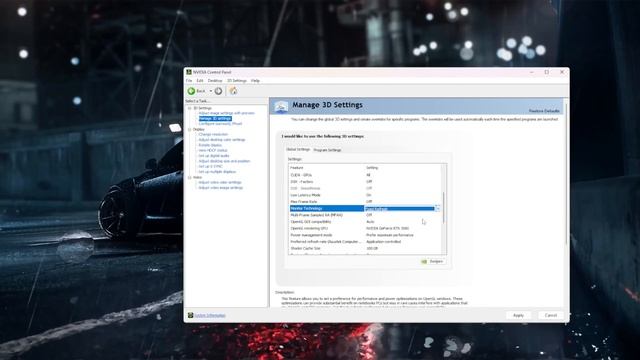640x360 pixels.
Task: Maximize the NVIDIA Control Panel window
Action: pyautogui.click(x=547, y=72)
